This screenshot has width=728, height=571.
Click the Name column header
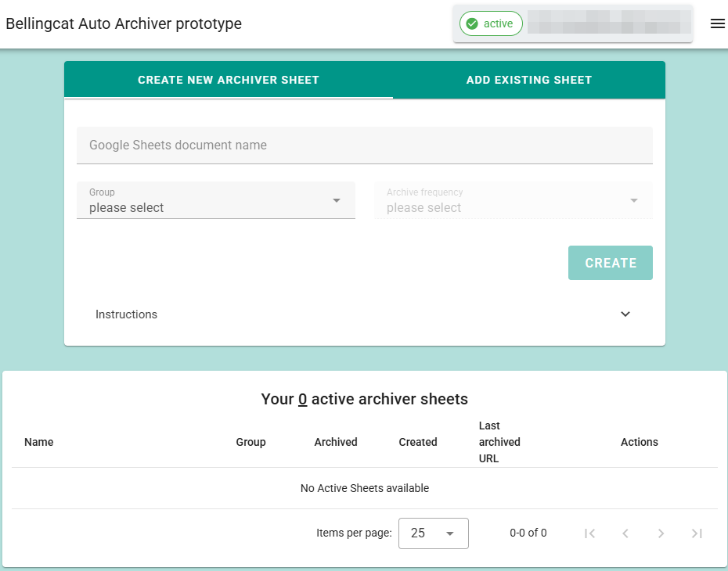click(39, 442)
